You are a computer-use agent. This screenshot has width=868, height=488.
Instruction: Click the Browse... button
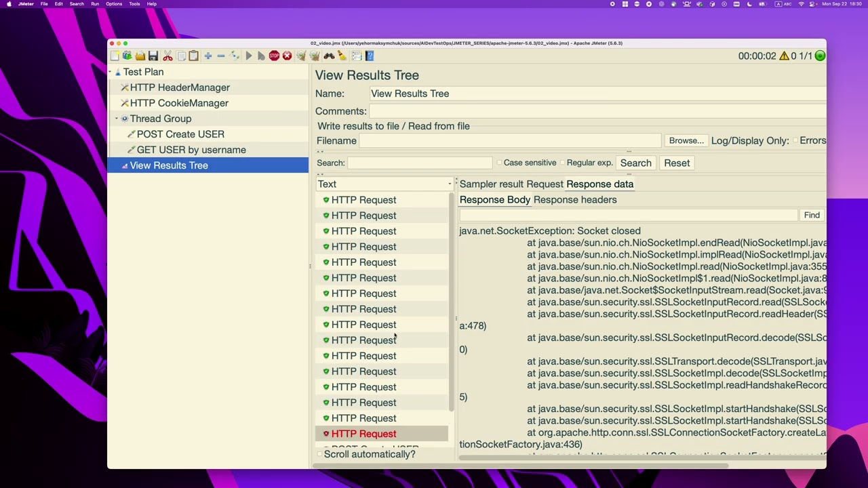click(x=686, y=141)
